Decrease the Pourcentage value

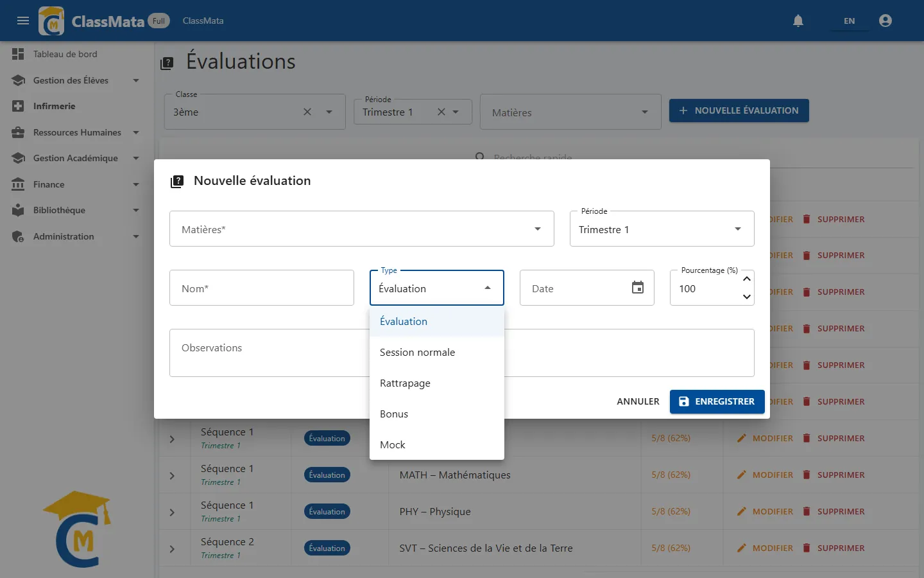(x=746, y=297)
